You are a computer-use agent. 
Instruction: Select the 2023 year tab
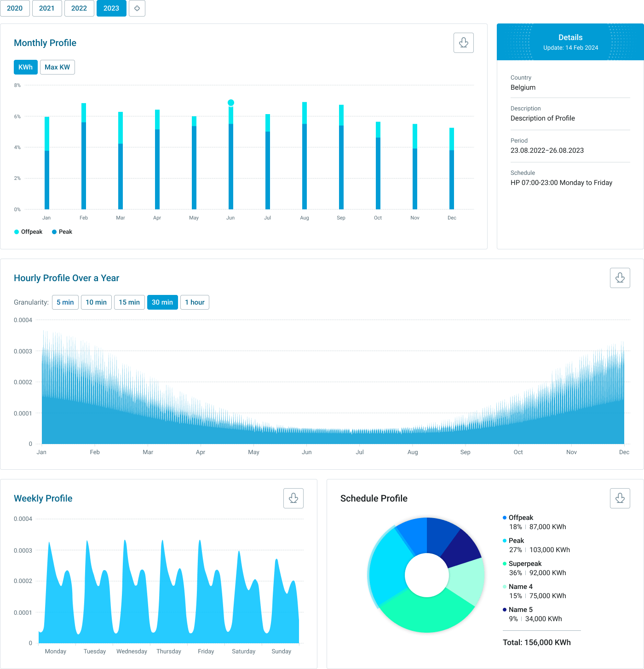[x=111, y=8]
